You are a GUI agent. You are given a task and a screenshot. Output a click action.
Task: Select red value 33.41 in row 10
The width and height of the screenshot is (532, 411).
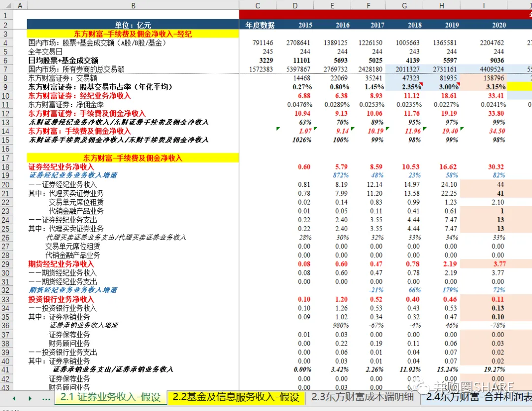click(x=496, y=96)
